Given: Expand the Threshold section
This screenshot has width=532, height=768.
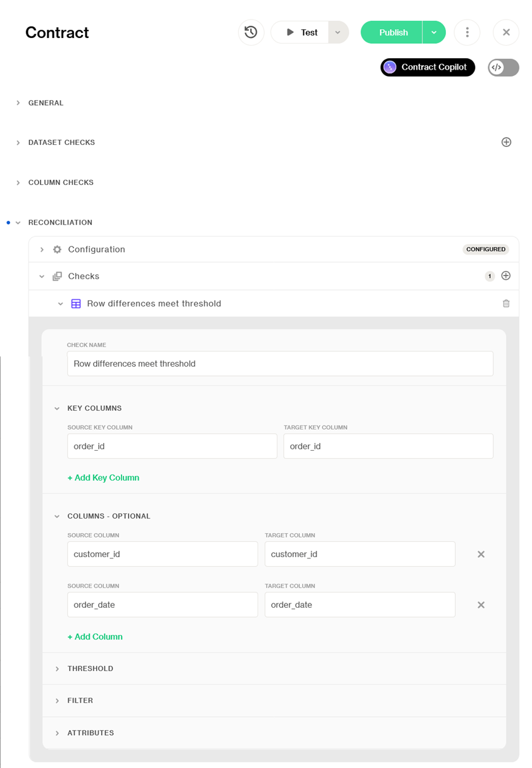Looking at the screenshot, I should tap(90, 669).
